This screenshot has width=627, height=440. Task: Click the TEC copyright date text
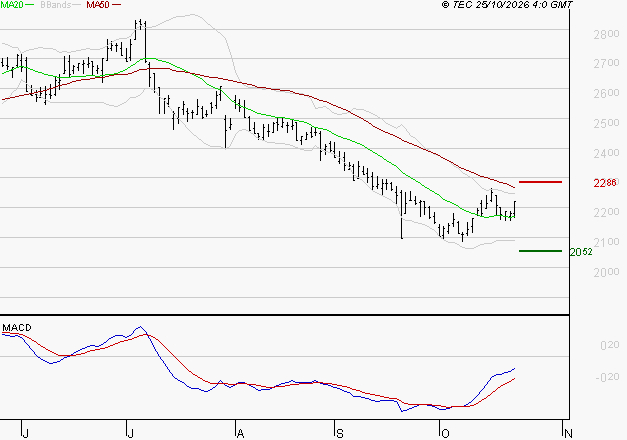pos(507,5)
